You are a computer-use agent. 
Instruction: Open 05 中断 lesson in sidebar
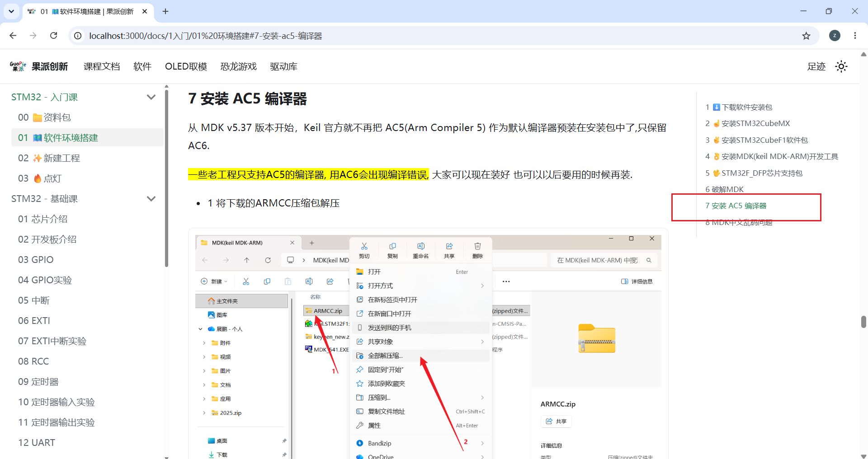87,300
